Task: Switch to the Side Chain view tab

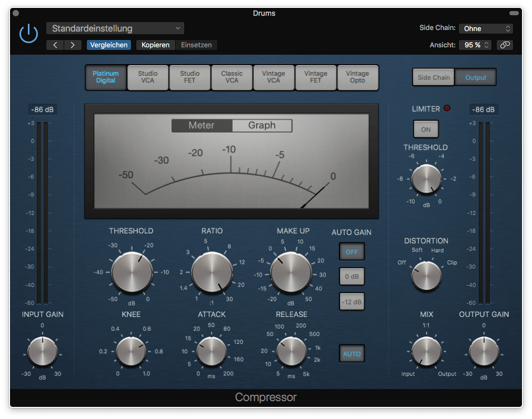Action: [433, 77]
